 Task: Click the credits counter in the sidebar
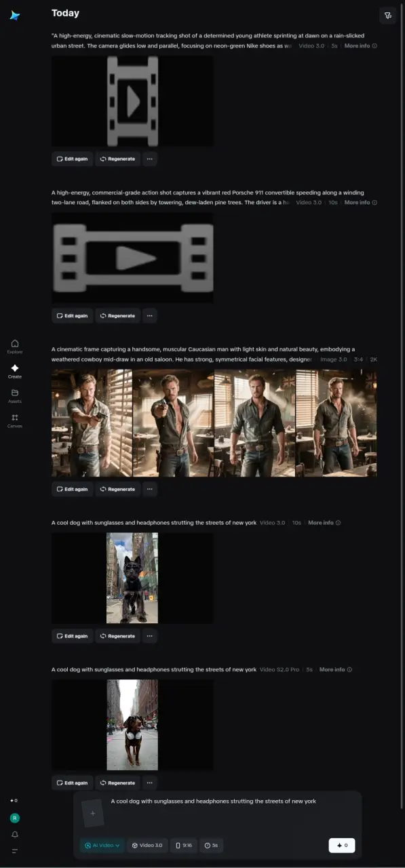pos(14,800)
